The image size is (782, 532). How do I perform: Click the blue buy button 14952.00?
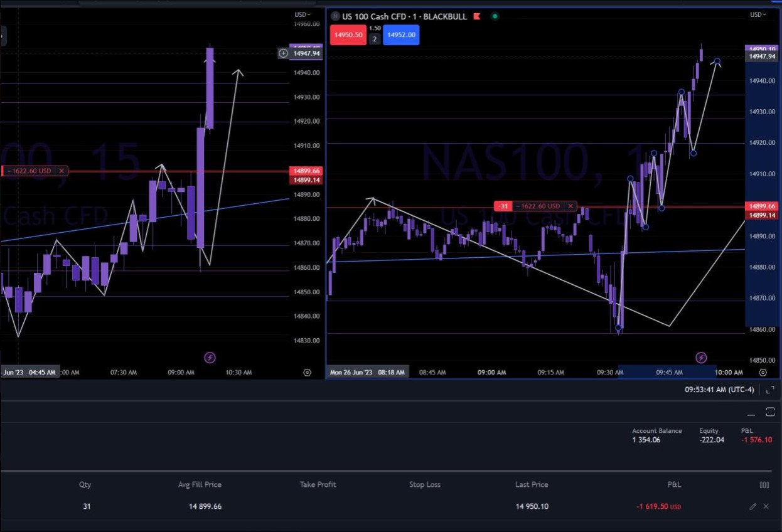pos(401,35)
